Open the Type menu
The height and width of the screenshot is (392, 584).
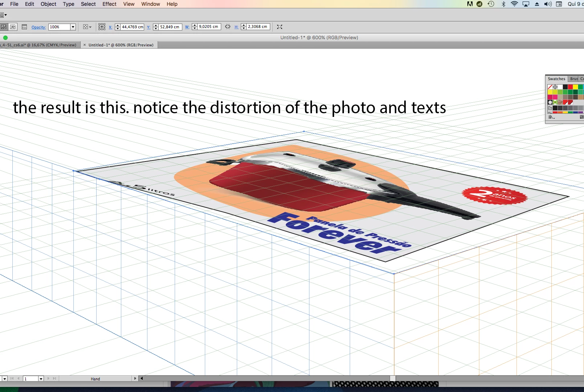click(68, 4)
